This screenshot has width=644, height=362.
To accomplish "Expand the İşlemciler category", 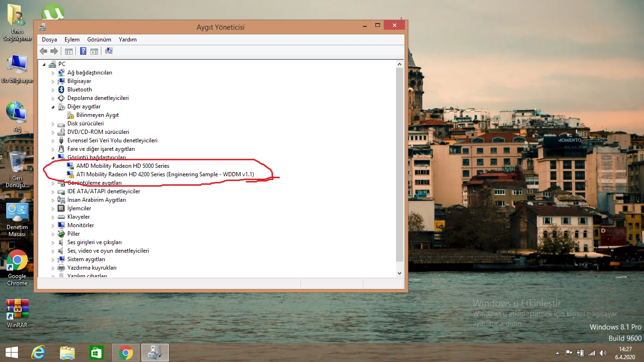I will 53,209.
